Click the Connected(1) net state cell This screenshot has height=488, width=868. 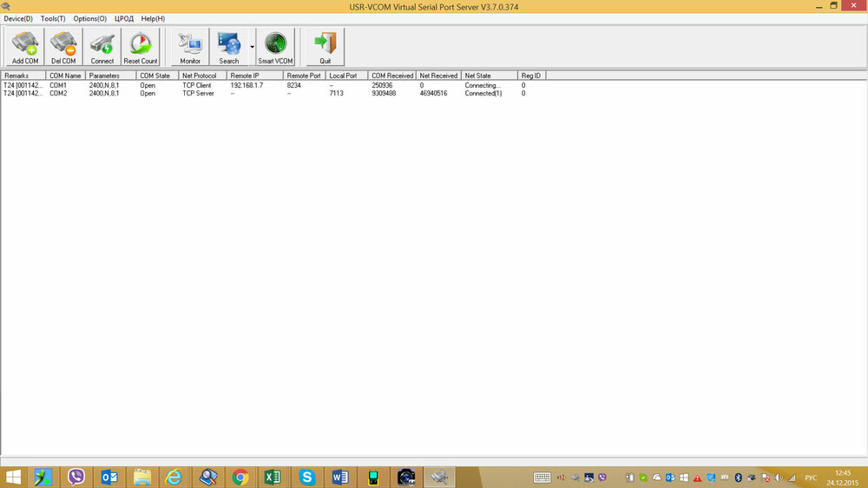[x=483, y=93]
